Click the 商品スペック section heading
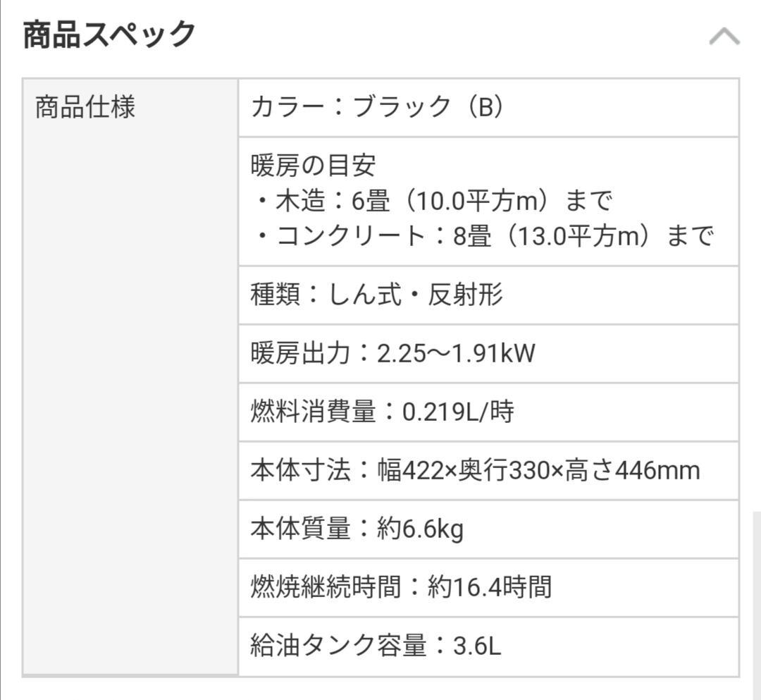761x700 pixels. (109, 35)
